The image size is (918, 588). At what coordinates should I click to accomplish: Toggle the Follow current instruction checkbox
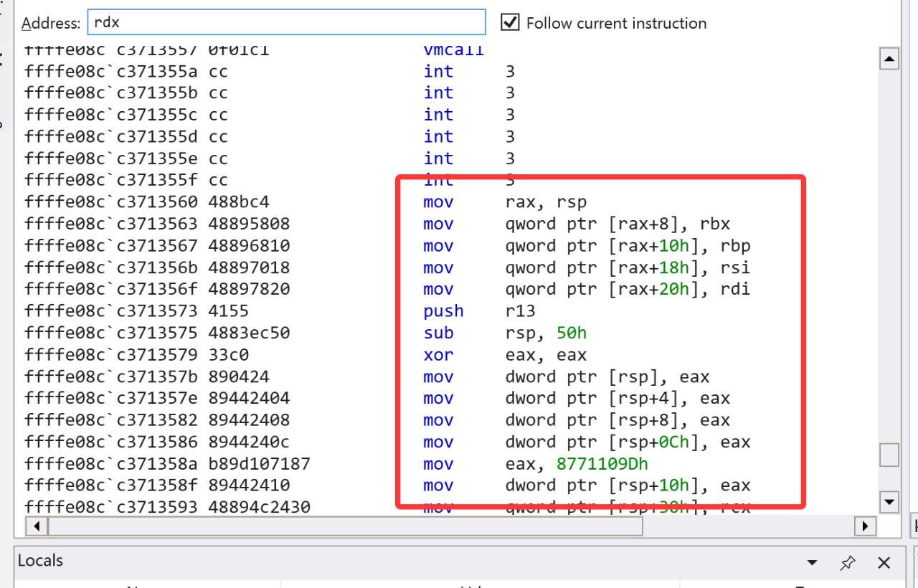click(510, 23)
